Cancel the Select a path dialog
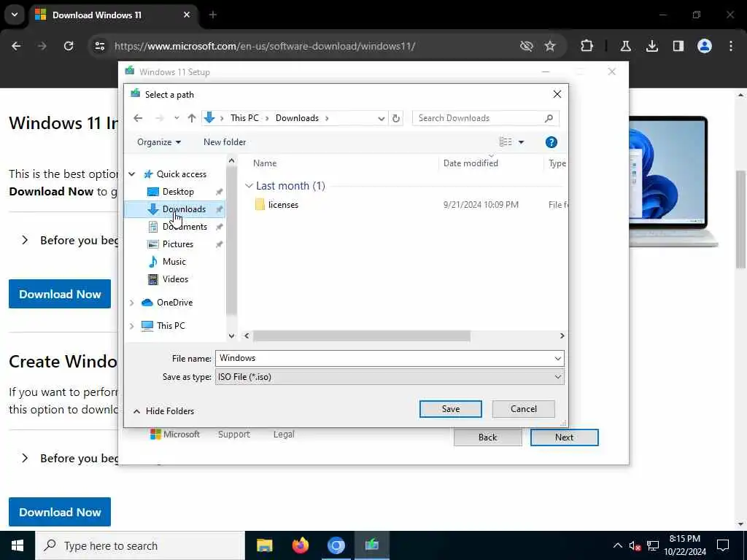 [523, 409]
